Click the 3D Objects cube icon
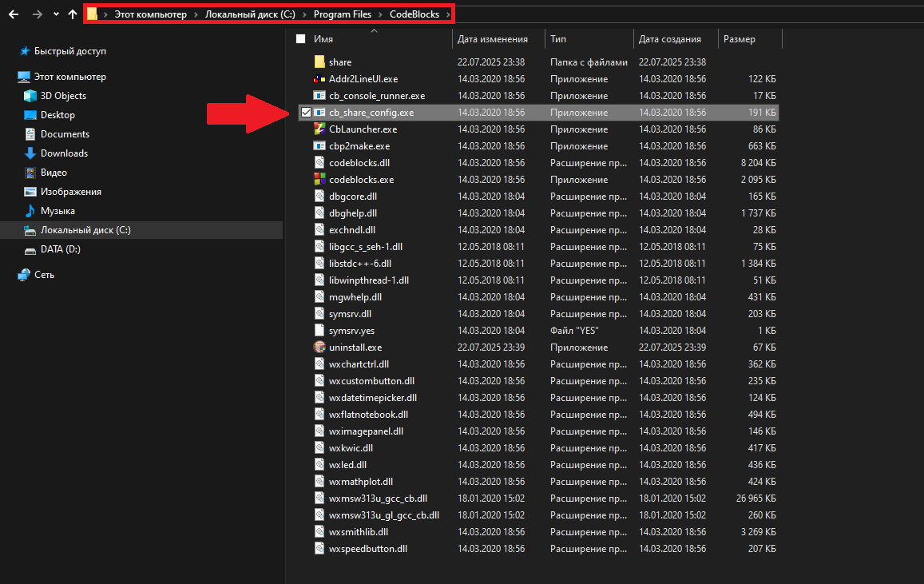This screenshot has width=924, height=584. pos(30,95)
